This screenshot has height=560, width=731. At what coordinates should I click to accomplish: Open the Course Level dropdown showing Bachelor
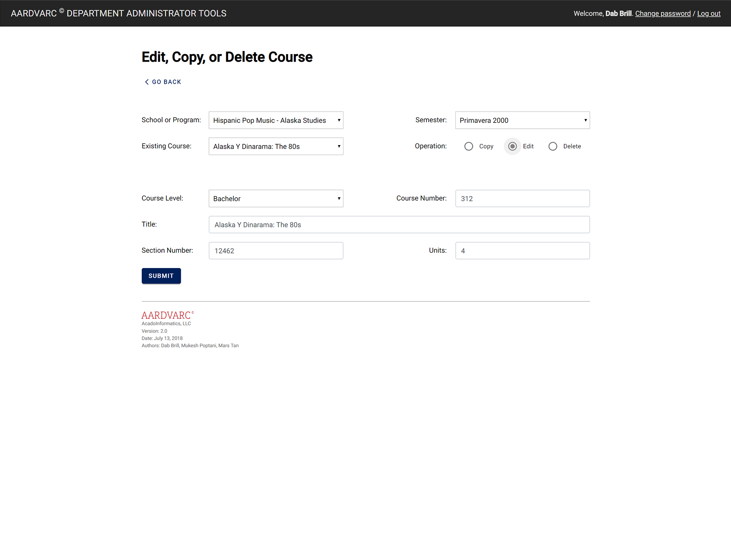[x=276, y=198]
